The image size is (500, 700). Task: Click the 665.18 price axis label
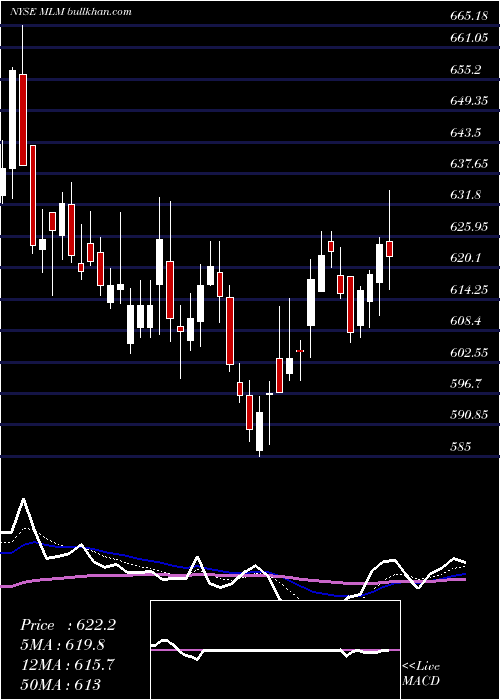(x=469, y=16)
